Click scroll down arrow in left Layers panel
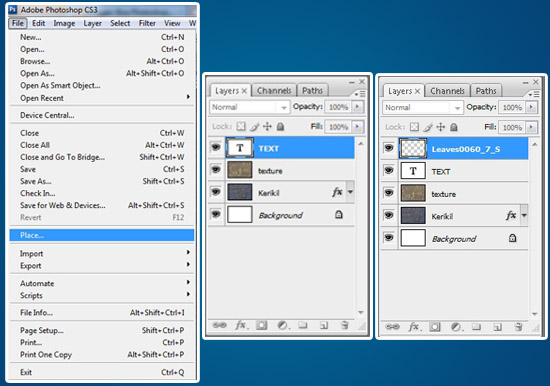Screen dimensions: 550x386 360,312
